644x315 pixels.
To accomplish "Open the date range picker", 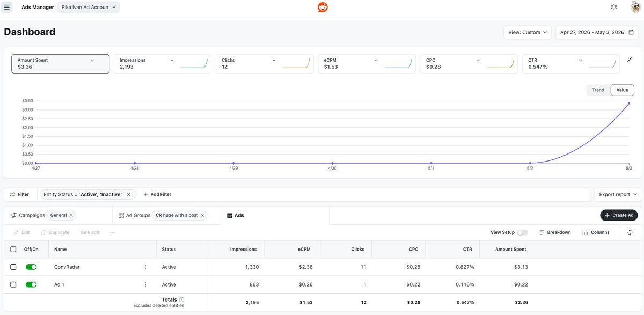I will (597, 32).
